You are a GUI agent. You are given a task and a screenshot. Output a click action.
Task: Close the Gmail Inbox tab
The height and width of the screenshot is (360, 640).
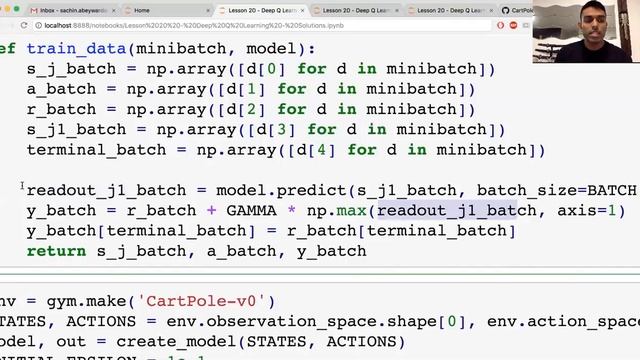coord(113,11)
